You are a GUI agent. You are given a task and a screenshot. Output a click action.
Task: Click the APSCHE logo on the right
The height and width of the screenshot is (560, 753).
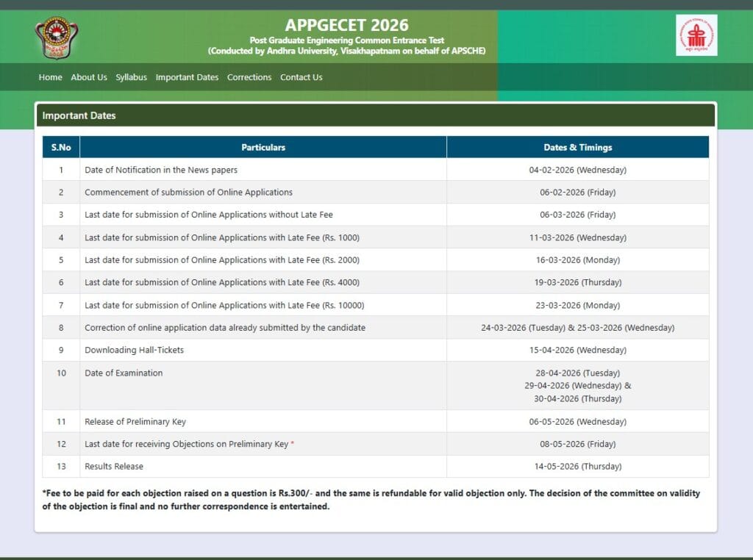[696, 35]
